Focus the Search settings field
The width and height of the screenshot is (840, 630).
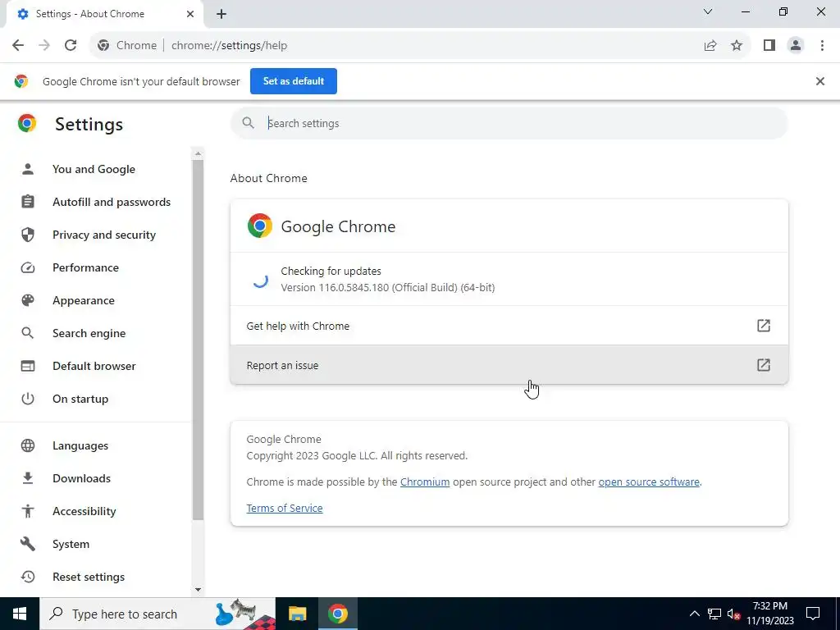click(509, 123)
